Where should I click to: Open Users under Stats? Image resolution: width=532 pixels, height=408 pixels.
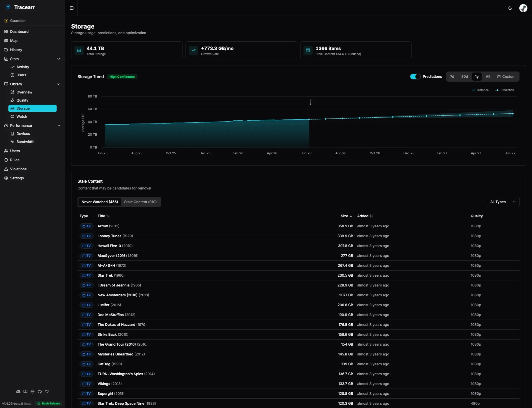click(32, 75)
